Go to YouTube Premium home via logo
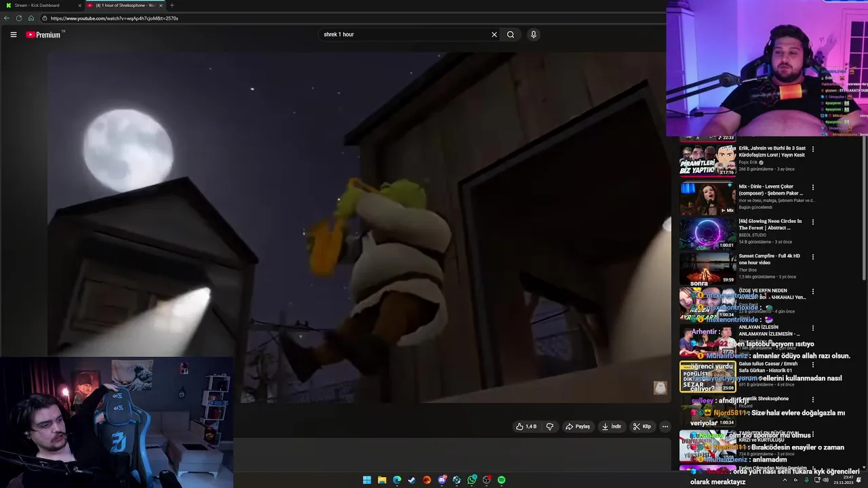 pyautogui.click(x=43, y=35)
